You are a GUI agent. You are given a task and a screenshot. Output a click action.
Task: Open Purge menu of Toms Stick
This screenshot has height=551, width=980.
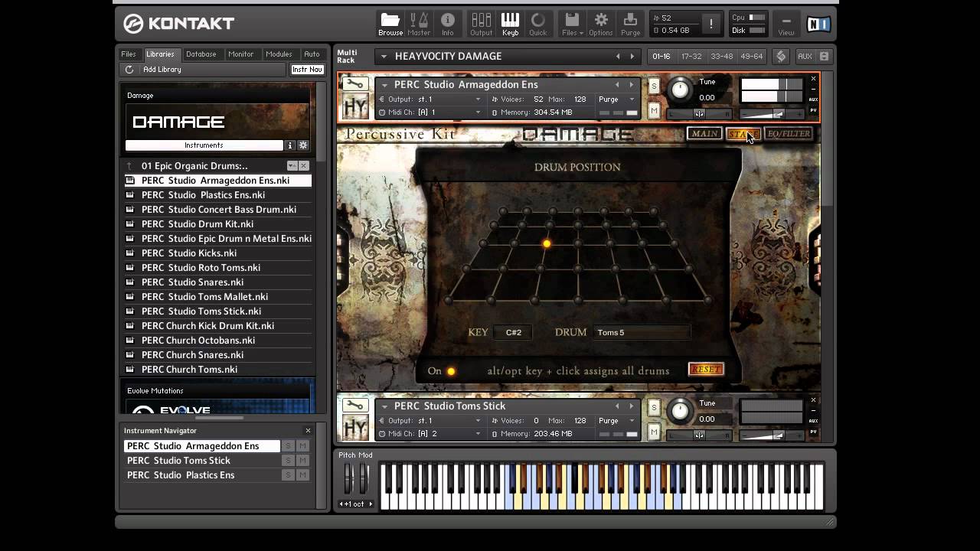pos(616,421)
